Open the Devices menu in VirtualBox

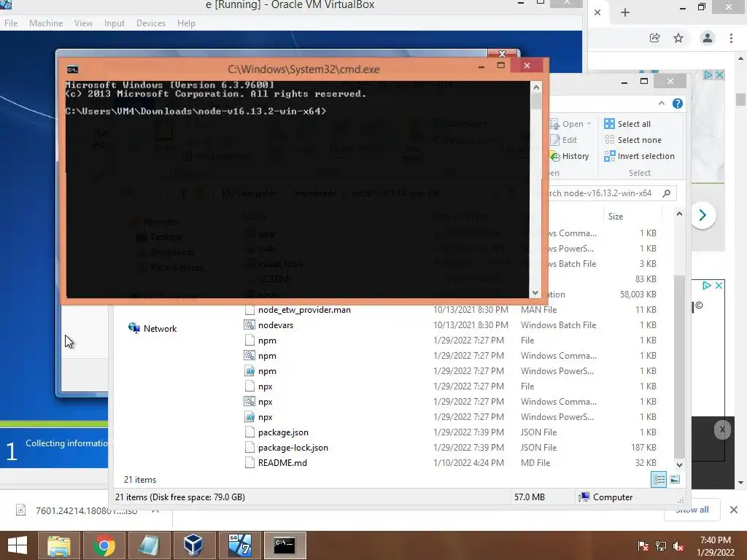tap(151, 23)
